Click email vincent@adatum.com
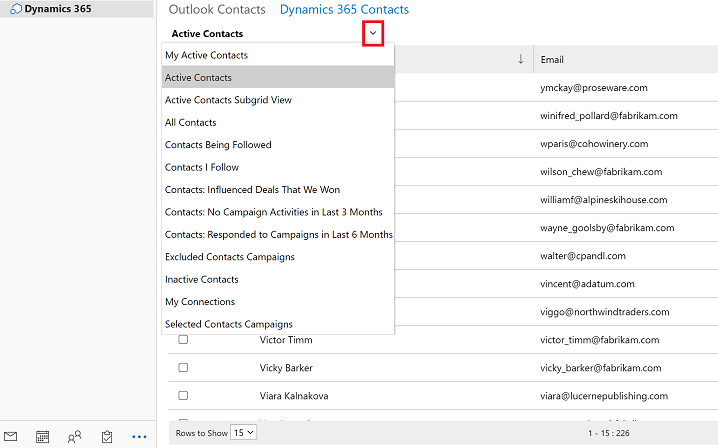Screen dimensions: 718x448 pos(587,284)
